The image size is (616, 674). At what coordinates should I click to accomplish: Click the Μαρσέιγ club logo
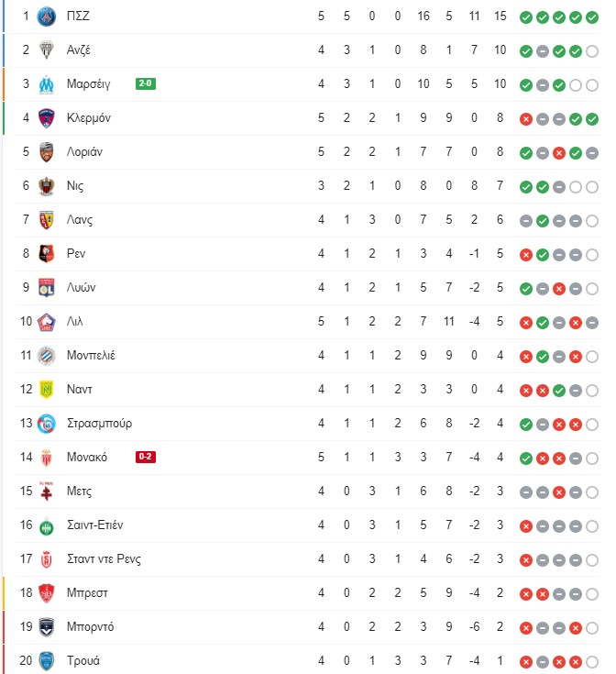(x=47, y=84)
